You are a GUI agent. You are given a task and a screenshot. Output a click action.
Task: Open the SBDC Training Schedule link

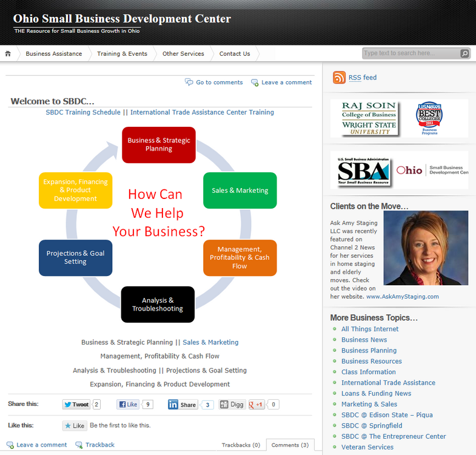[x=83, y=112]
